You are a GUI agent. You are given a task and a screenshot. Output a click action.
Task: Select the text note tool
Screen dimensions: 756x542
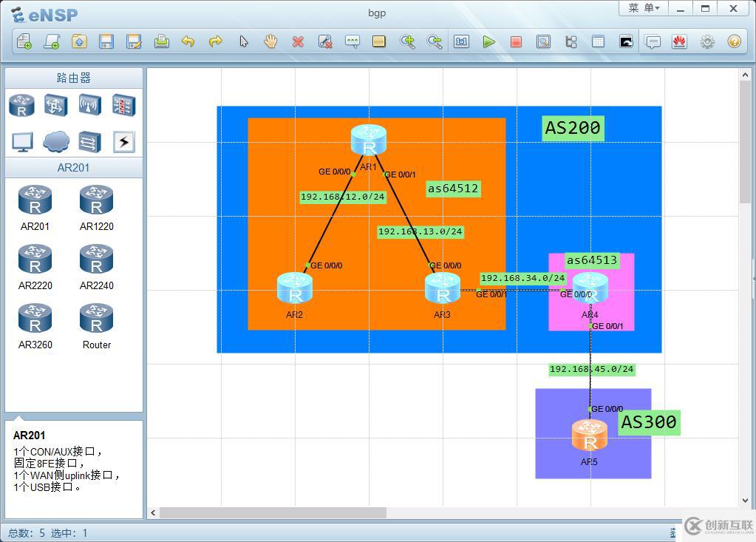click(x=353, y=42)
